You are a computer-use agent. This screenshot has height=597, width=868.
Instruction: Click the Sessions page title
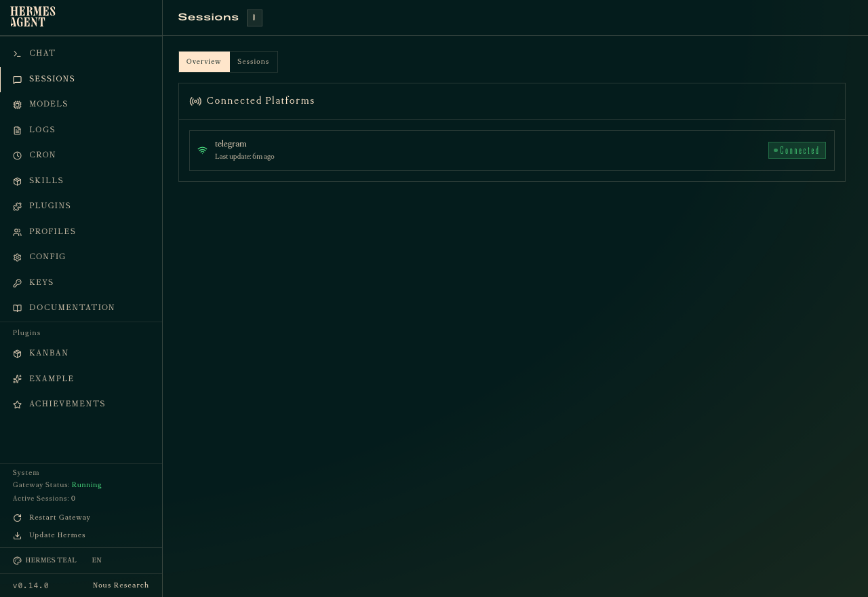208,18
